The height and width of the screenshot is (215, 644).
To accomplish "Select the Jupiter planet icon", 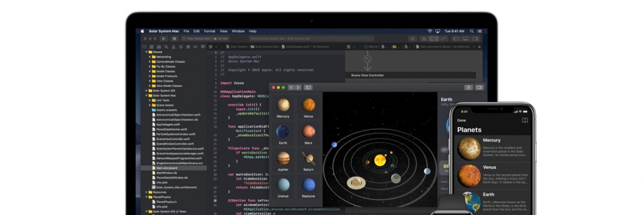I will click(x=283, y=158).
